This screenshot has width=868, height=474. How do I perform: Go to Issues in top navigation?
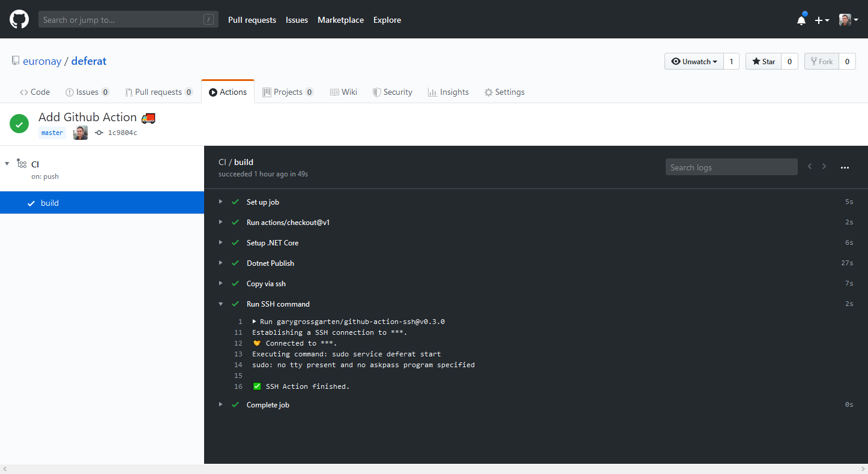pos(297,20)
